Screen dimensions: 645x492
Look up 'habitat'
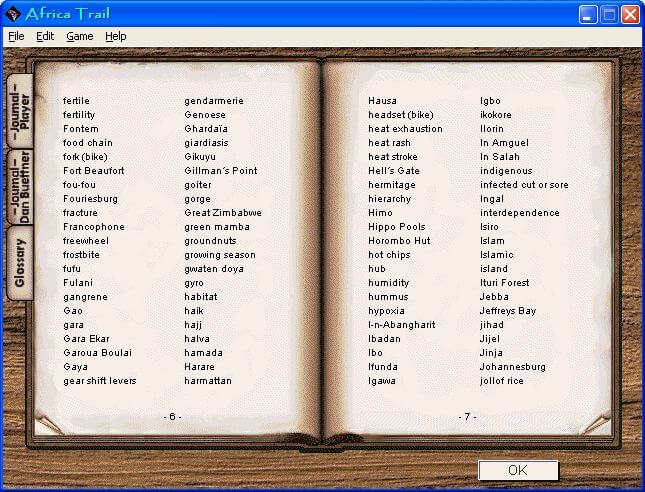tap(201, 297)
